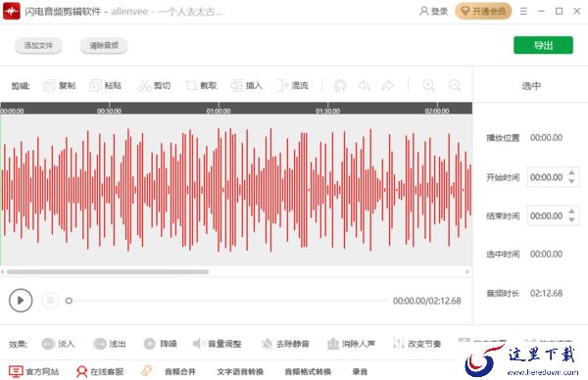The image size is (588, 380).
Task: Click the headphone icon in edit toolbar
Action: [340, 86]
